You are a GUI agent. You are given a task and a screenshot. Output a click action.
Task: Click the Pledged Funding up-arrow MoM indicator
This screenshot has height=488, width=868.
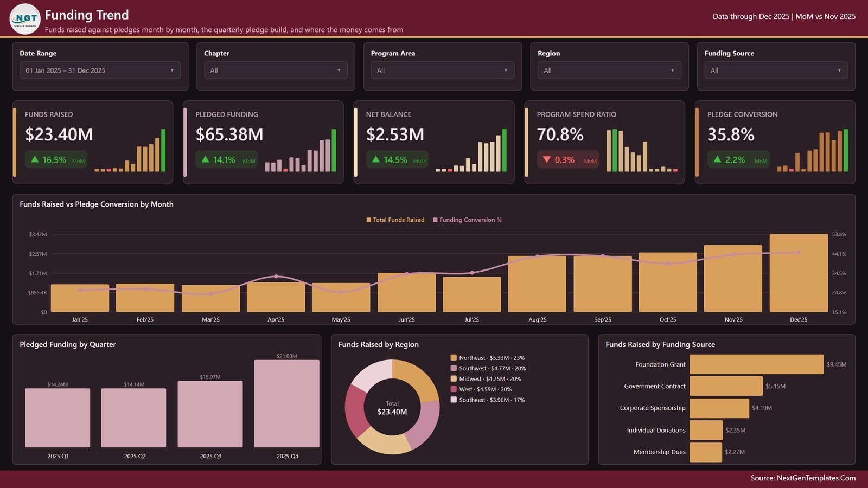(206, 159)
